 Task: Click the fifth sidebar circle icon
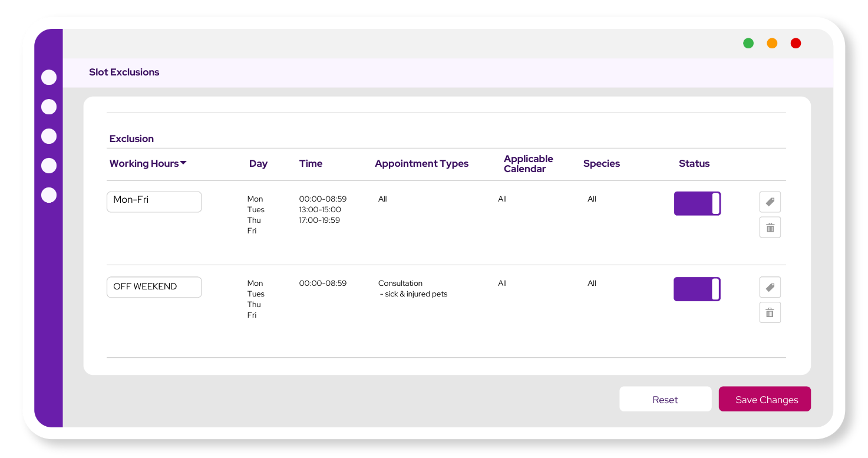point(49,195)
